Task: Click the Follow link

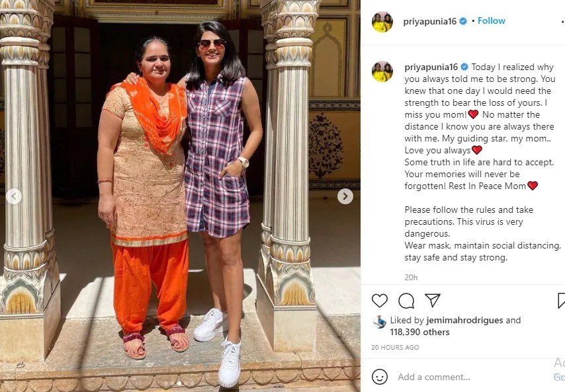Action: 492,21
